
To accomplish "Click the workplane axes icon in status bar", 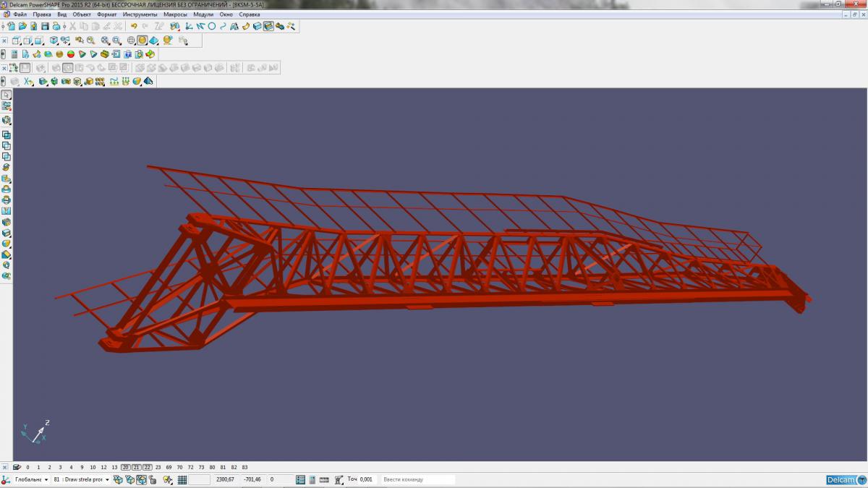I will click(5, 479).
